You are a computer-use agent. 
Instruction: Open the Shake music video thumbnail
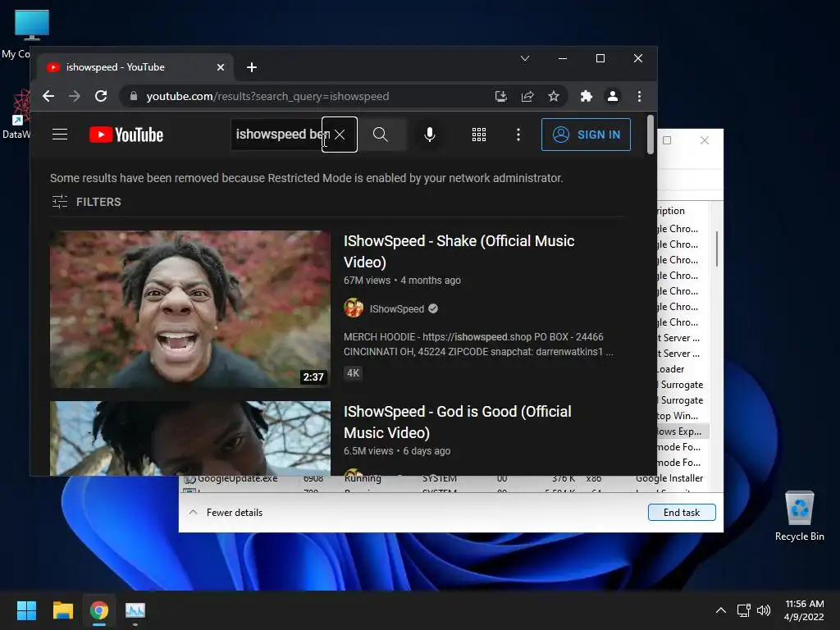pyautogui.click(x=190, y=309)
